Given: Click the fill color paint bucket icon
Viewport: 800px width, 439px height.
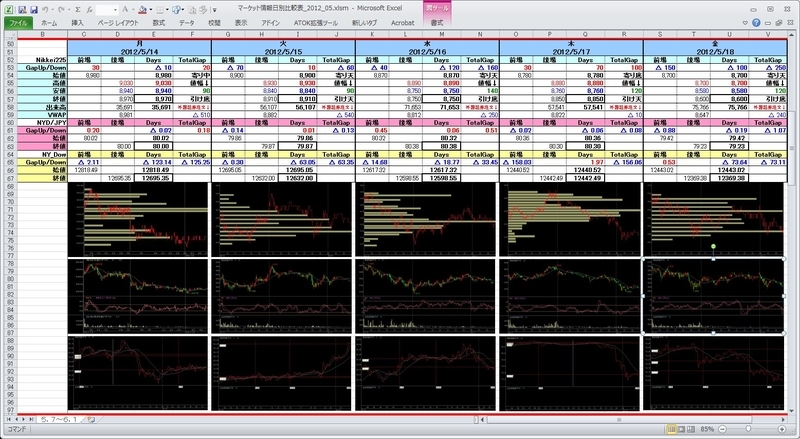Looking at the screenshot, I should pyautogui.click(x=142, y=9).
